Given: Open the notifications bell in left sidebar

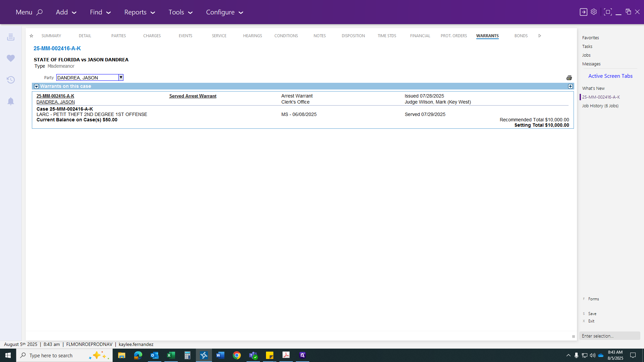Looking at the screenshot, I should point(11,101).
